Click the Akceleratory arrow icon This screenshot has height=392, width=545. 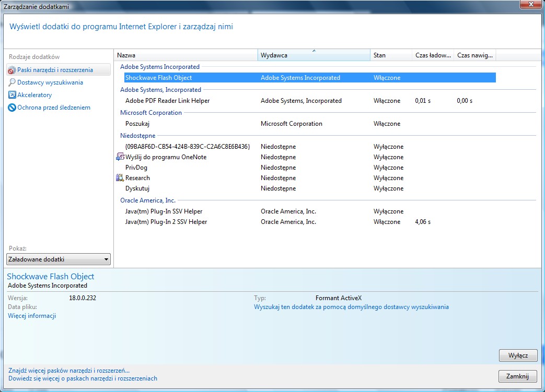click(12, 95)
